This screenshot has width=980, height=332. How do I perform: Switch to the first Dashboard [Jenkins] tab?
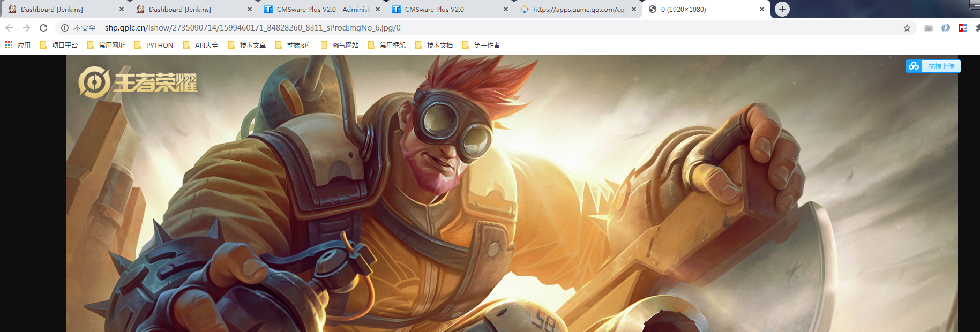(x=64, y=9)
